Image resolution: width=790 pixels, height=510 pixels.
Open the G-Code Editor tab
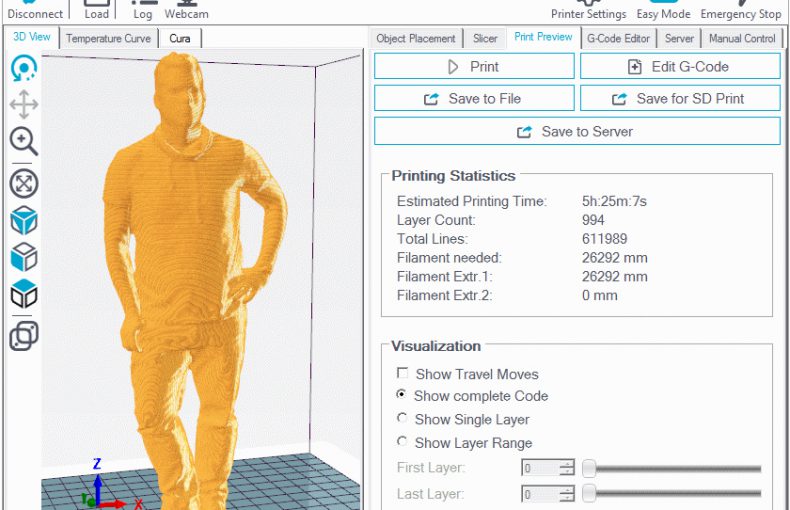pyautogui.click(x=618, y=39)
